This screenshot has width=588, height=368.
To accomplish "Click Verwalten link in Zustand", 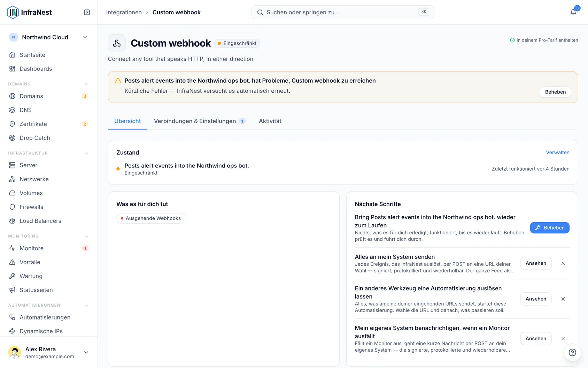I will click(x=558, y=152).
